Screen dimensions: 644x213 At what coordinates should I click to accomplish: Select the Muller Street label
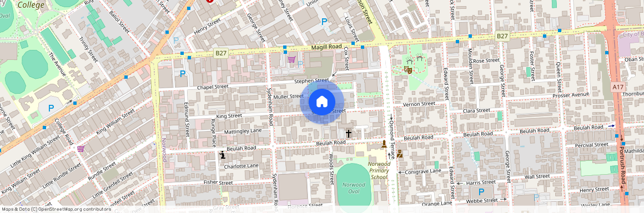click(288, 97)
